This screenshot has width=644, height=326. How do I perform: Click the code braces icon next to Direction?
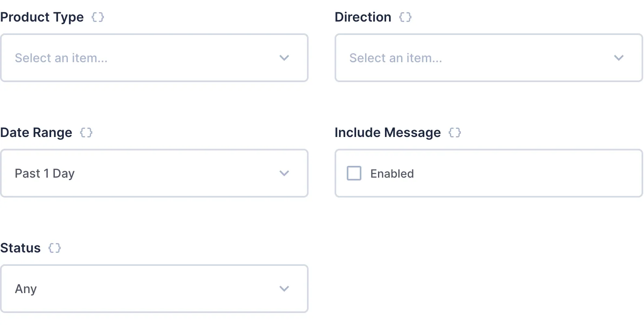click(x=406, y=17)
